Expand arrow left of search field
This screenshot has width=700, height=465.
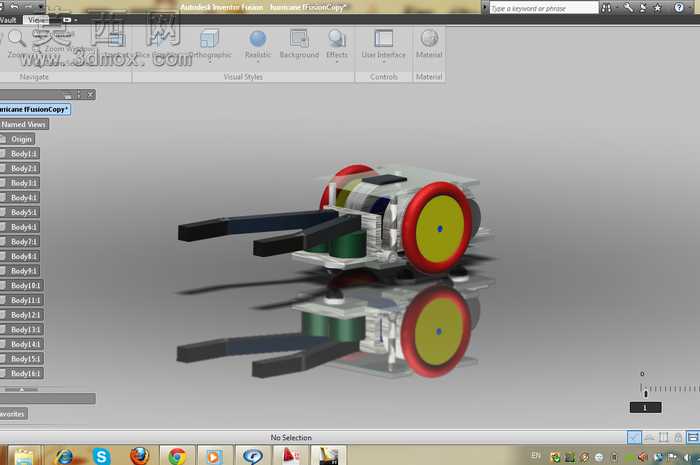coord(485,8)
